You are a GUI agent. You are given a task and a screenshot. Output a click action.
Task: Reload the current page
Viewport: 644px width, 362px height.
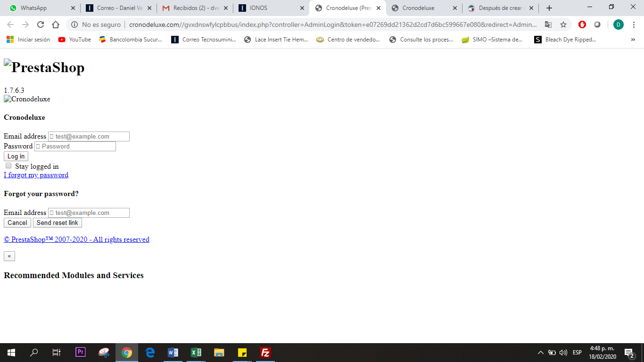pos(41,25)
